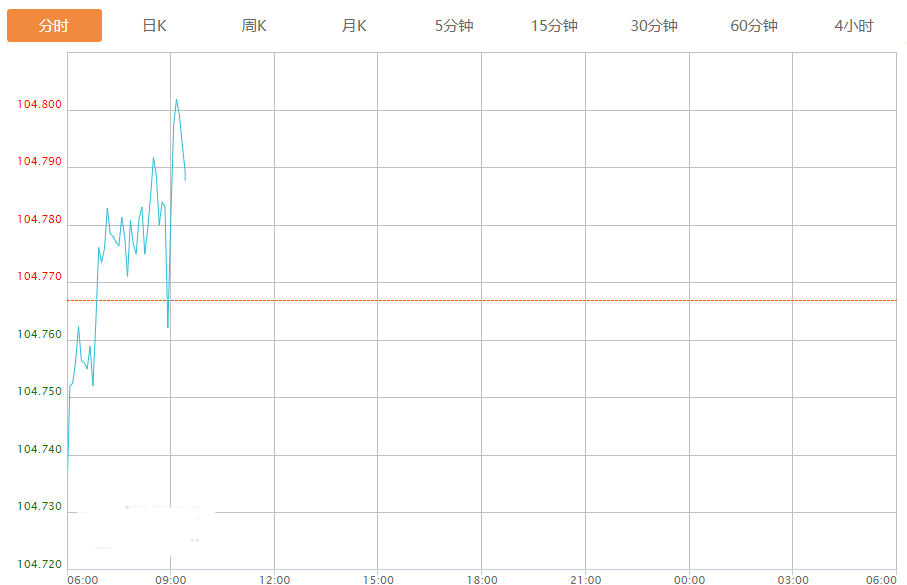The image size is (907, 585).
Task: Switch to the 30分钟 tab
Action: point(654,26)
